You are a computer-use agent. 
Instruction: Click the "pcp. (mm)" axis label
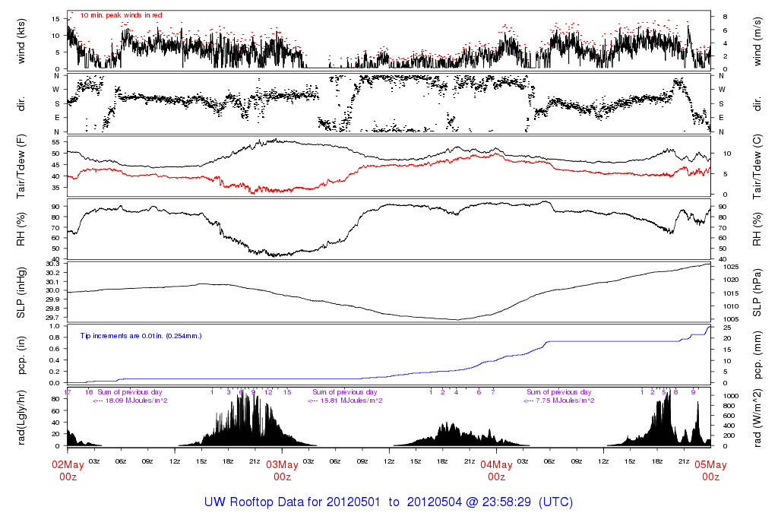(757, 356)
